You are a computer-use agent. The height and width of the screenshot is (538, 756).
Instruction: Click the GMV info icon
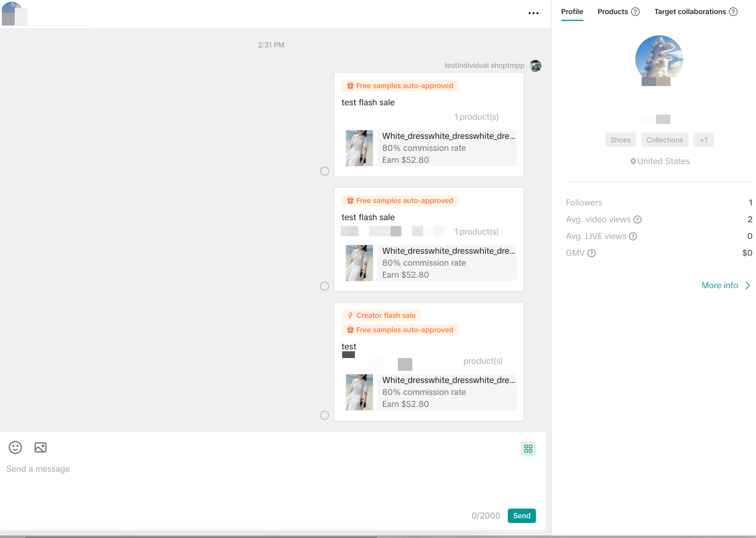tap(591, 253)
